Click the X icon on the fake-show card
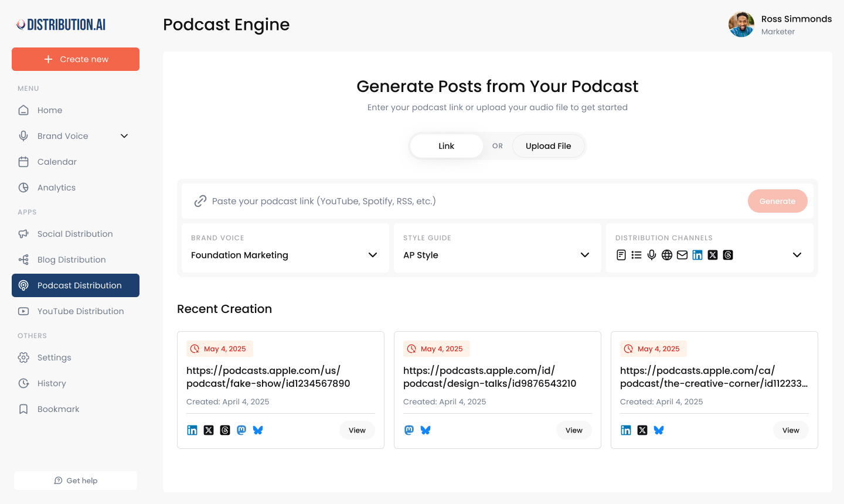This screenshot has height=504, width=844. tap(209, 430)
